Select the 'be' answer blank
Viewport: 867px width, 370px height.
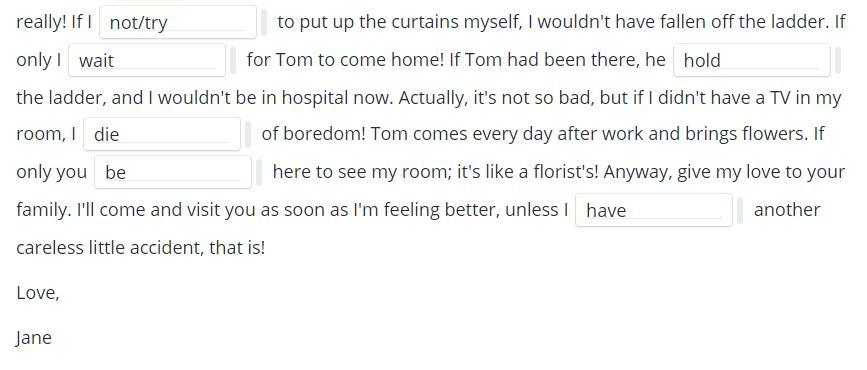pyautogui.click(x=173, y=173)
